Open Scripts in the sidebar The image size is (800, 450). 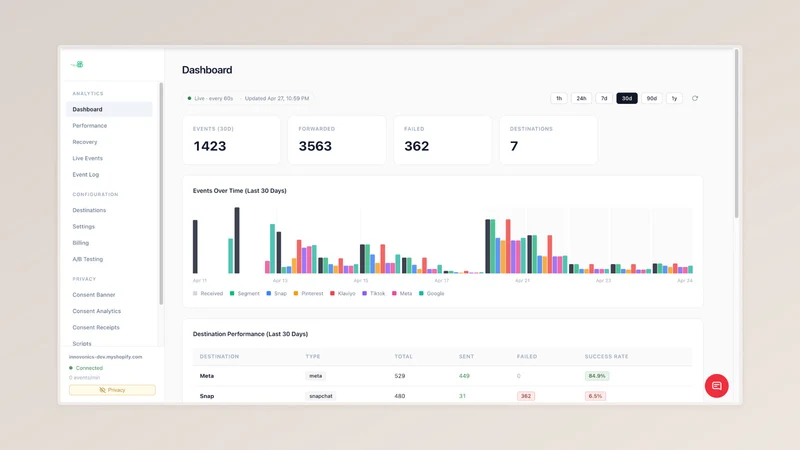(82, 343)
